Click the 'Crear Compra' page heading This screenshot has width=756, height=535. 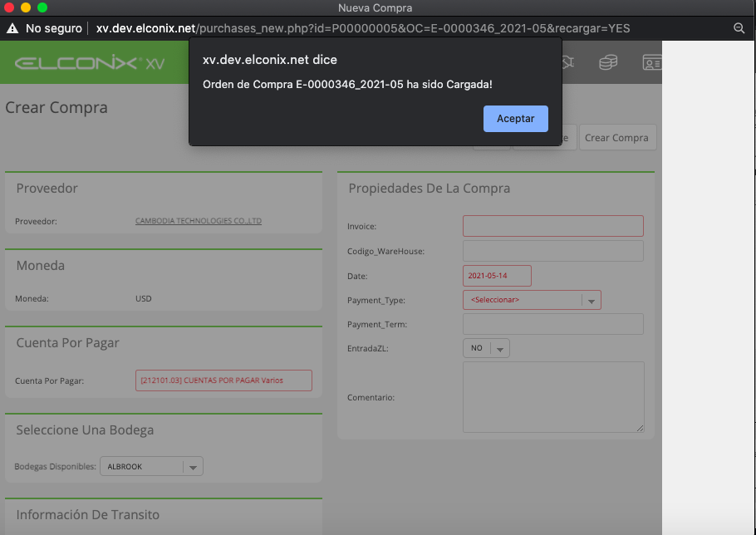point(56,107)
